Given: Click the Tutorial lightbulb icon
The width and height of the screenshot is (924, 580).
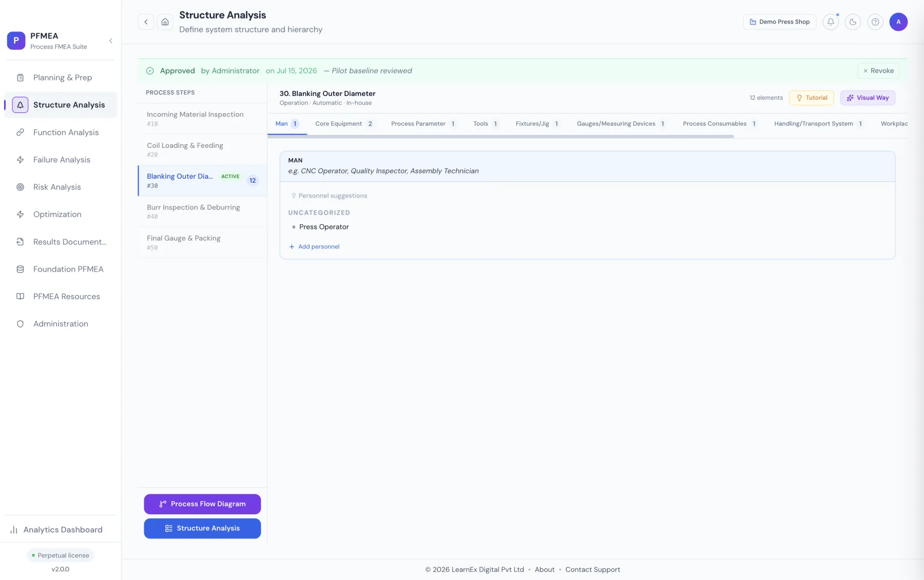Looking at the screenshot, I should point(799,98).
